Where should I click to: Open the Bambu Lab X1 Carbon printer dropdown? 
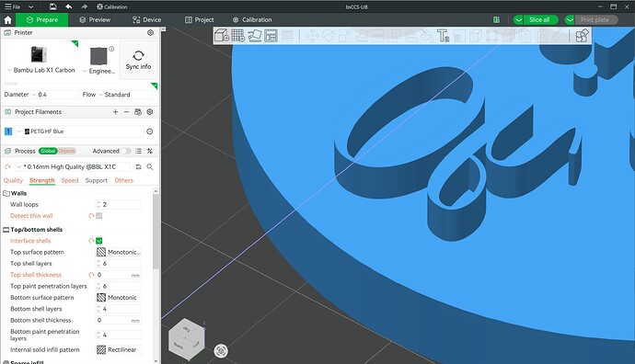click(x=9, y=71)
